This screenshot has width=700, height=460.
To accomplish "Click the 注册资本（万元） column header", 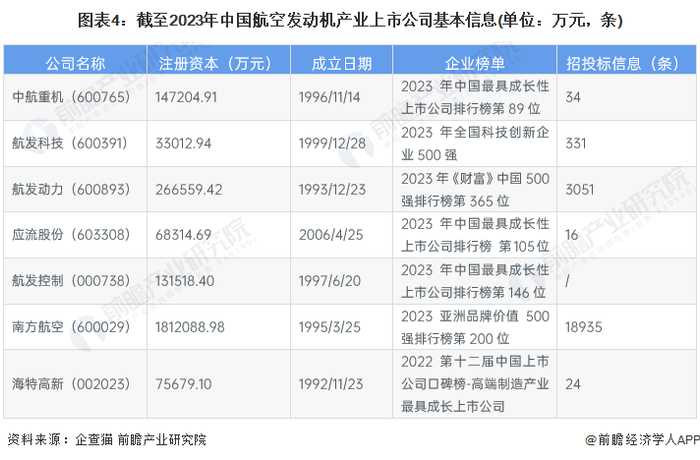I will coord(215,63).
